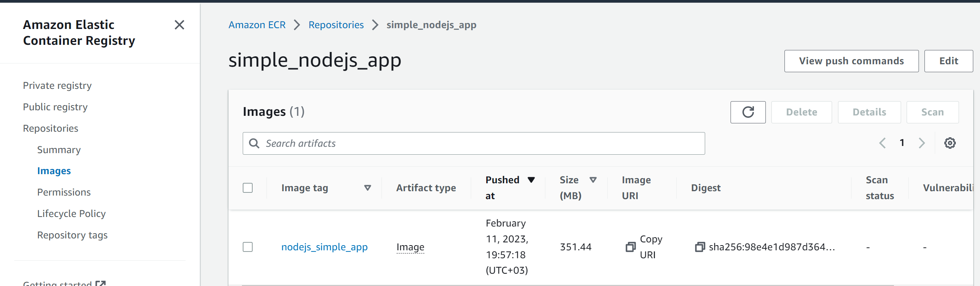Go to the previous page arrow

(x=882, y=143)
